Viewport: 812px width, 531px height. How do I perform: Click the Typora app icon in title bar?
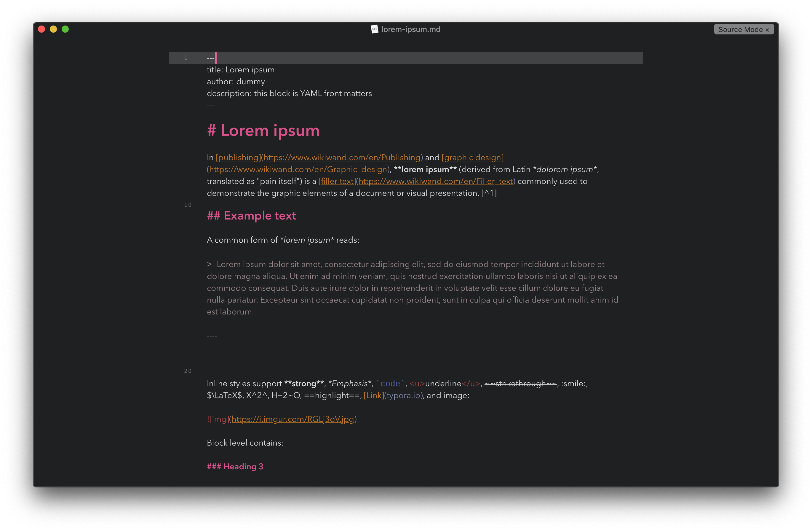pos(373,29)
